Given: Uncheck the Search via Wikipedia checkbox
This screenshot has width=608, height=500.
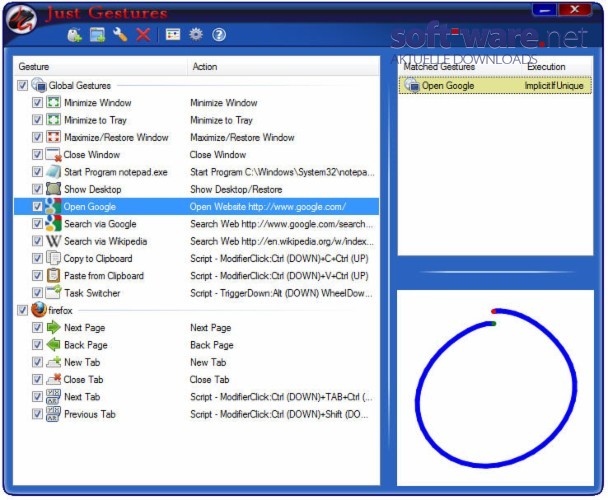Looking at the screenshot, I should pyautogui.click(x=37, y=241).
